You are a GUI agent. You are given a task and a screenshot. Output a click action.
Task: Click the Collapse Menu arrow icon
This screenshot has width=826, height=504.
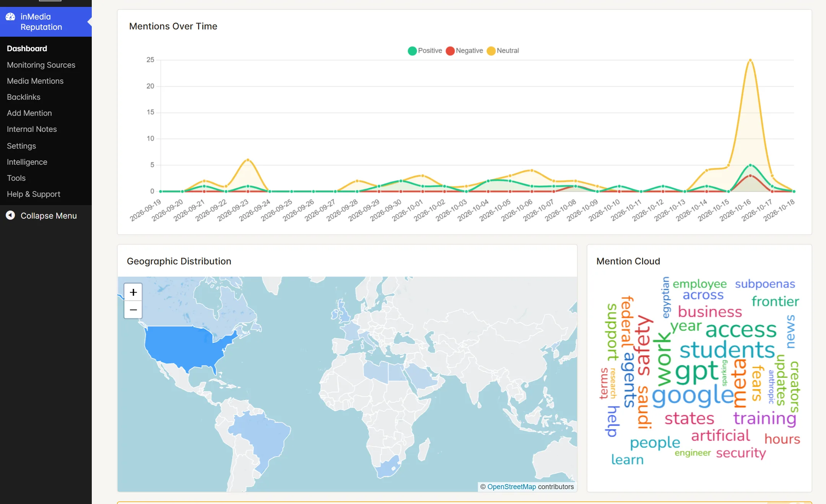10,216
